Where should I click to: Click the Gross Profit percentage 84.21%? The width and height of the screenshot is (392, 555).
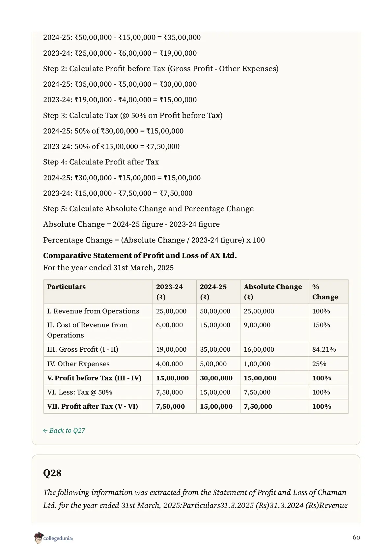[x=324, y=349]
